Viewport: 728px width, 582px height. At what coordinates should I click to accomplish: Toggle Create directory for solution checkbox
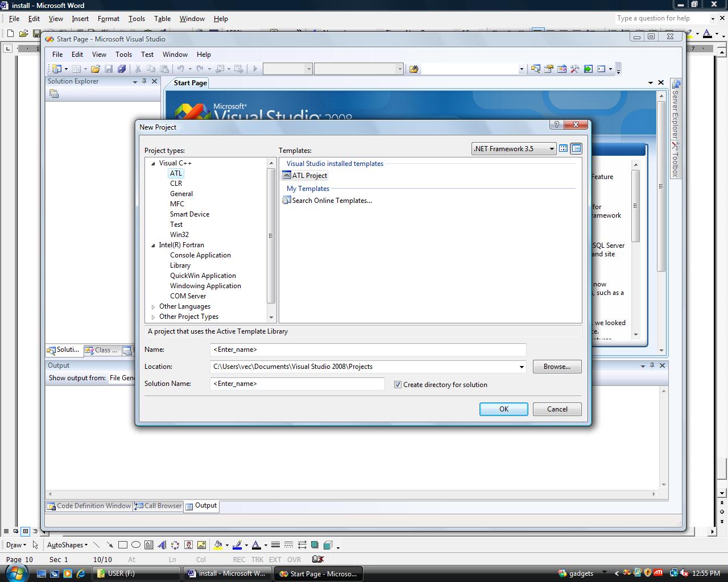[x=398, y=385]
